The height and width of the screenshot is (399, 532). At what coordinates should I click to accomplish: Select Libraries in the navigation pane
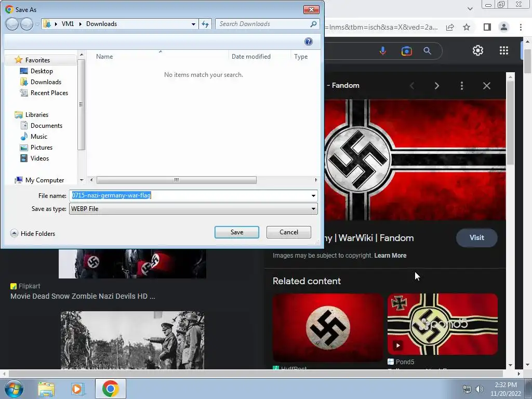tap(37, 115)
